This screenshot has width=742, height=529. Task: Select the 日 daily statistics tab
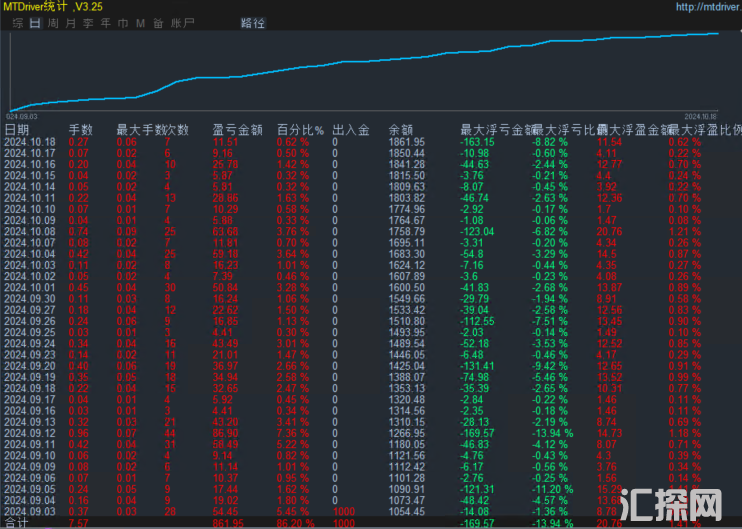(x=35, y=22)
